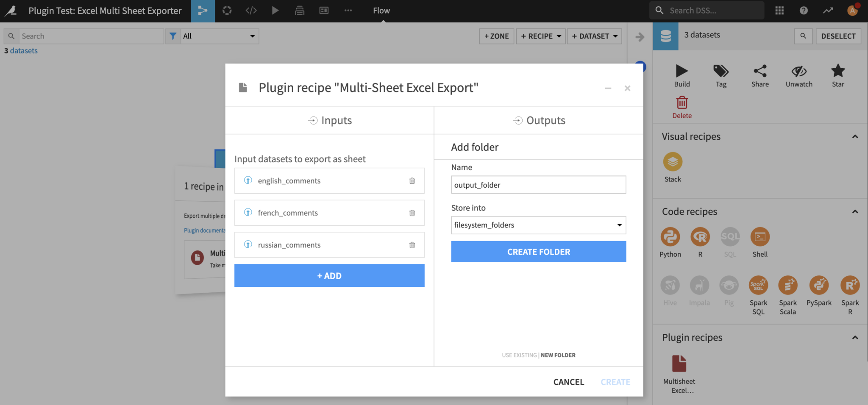Viewport: 868px width, 405px height.
Task: Click + ADD to add another input dataset
Action: [x=329, y=275]
